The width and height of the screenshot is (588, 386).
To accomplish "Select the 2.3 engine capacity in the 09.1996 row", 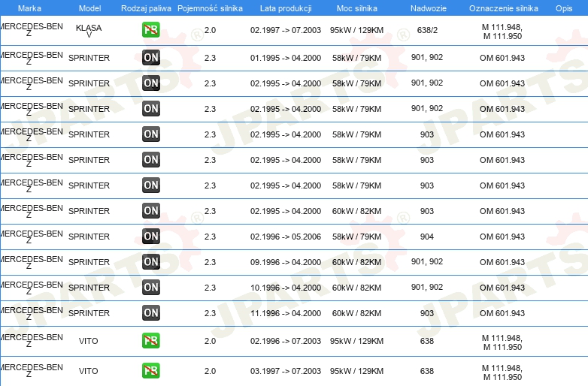I will tap(210, 262).
